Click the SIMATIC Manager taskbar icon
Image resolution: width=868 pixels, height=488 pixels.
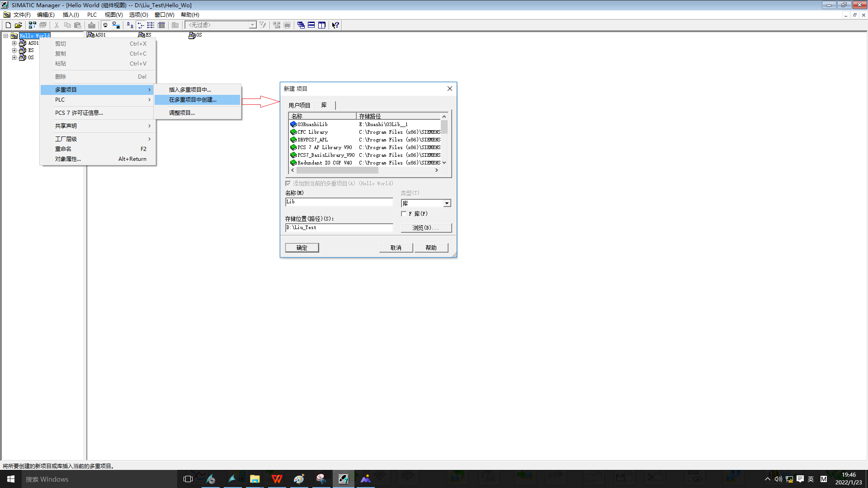[x=344, y=479]
